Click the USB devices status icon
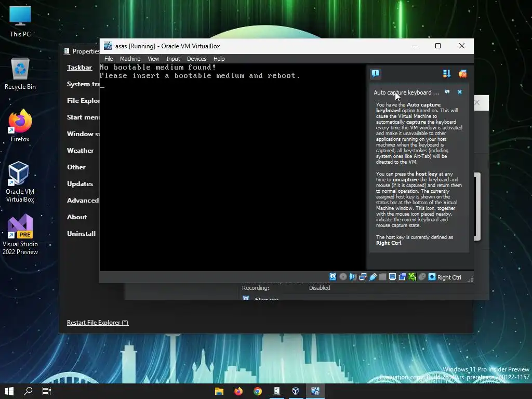This screenshot has height=399, width=532. (x=373, y=277)
